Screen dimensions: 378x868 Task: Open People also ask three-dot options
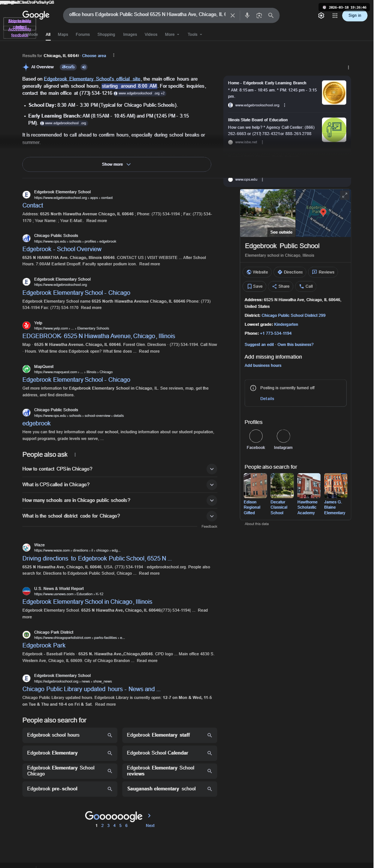75,455
